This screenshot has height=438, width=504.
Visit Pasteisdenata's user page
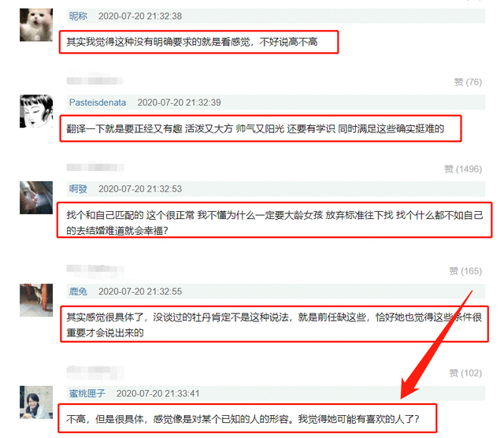98,102
